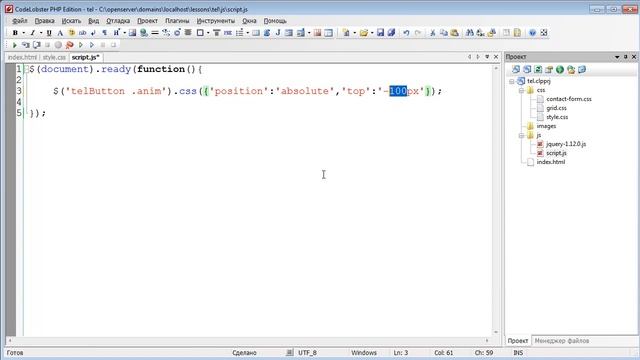Select jquery-1.12.0.js in project tree

click(566, 144)
